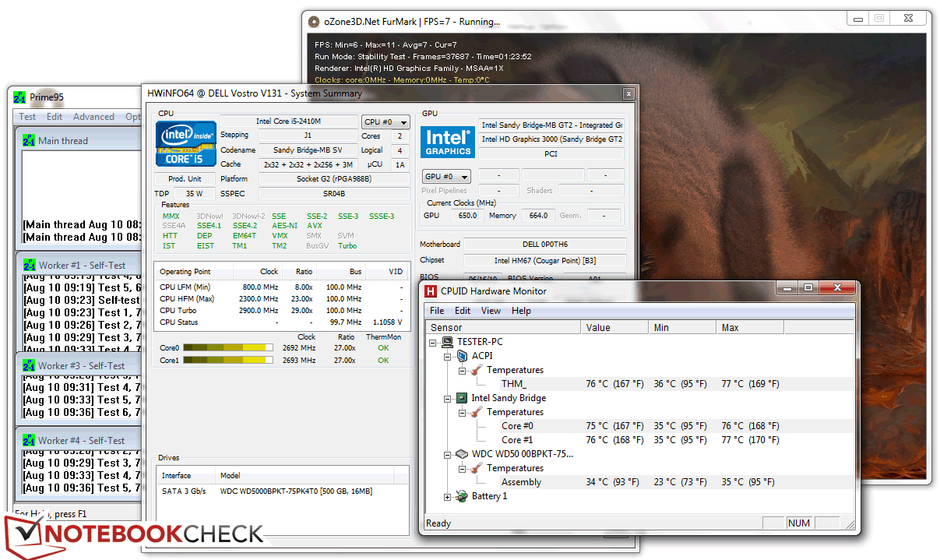The height and width of the screenshot is (560, 940).
Task: Click thermometer icon under Intel Sandy Bridge
Action: pyautogui.click(x=476, y=412)
